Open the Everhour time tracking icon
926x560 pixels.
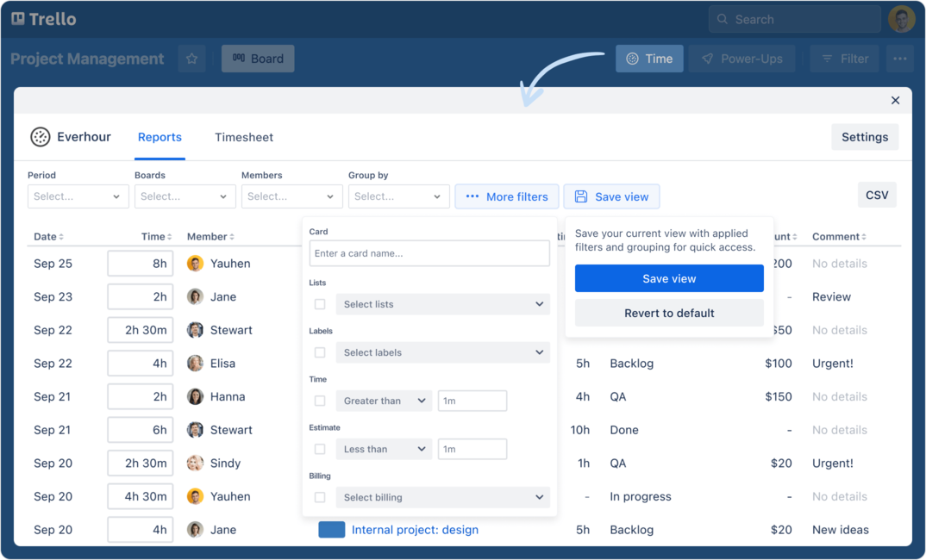click(40, 136)
